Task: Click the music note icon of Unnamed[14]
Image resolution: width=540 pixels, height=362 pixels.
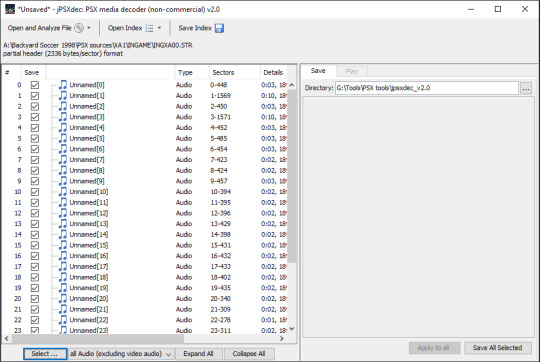Action: 63,234
